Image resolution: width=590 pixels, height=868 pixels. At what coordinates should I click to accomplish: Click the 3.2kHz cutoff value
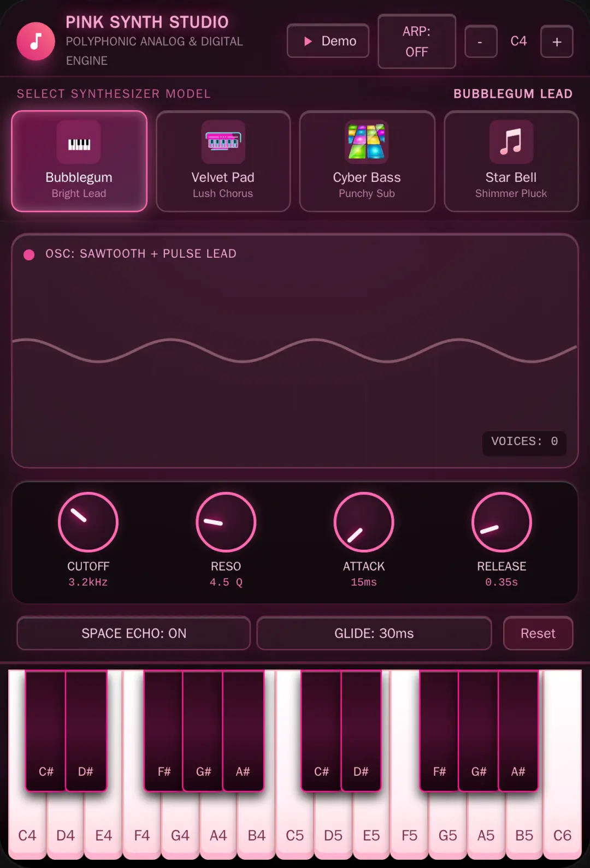click(x=88, y=582)
